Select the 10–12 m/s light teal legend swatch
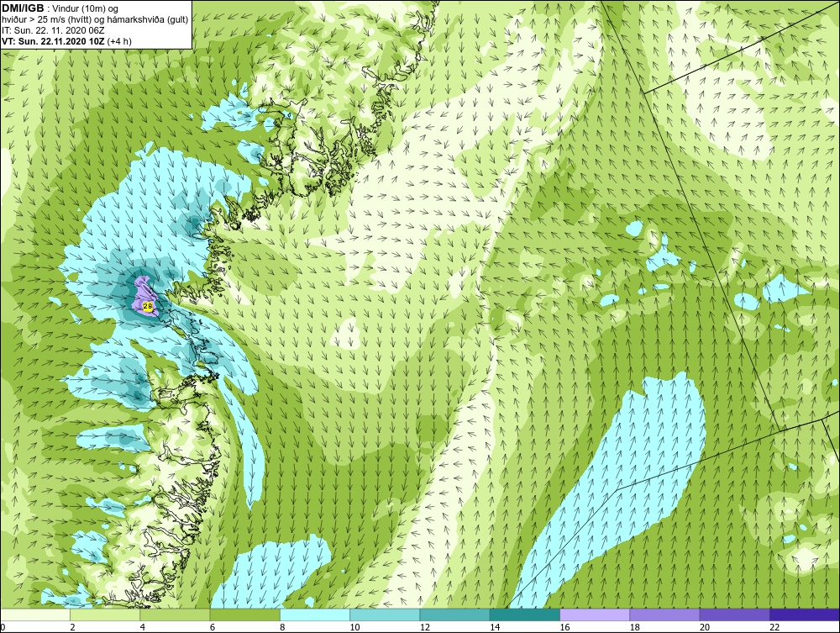Viewport: 840px width, 633px height. click(x=385, y=615)
